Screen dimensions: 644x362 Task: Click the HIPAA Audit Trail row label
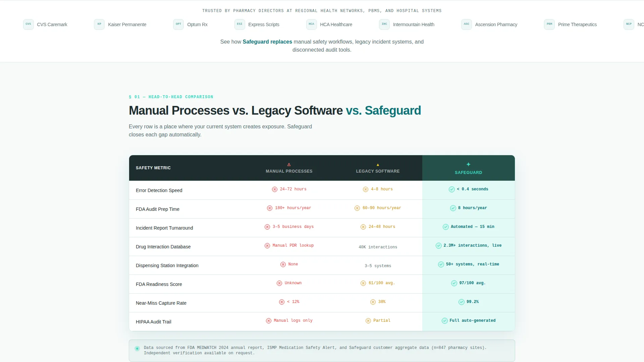click(x=154, y=322)
